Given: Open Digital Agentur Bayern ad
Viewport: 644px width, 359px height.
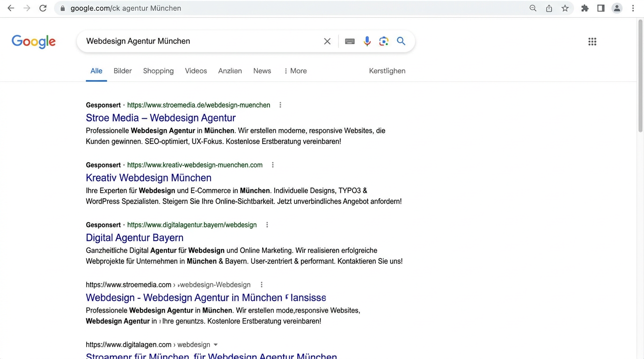Looking at the screenshot, I should click(x=134, y=237).
